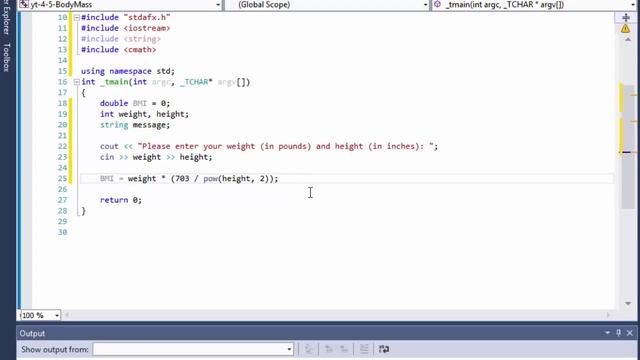The image size is (640, 360).
Task: Open the Output window position dropdown arrow
Action: [608, 333]
